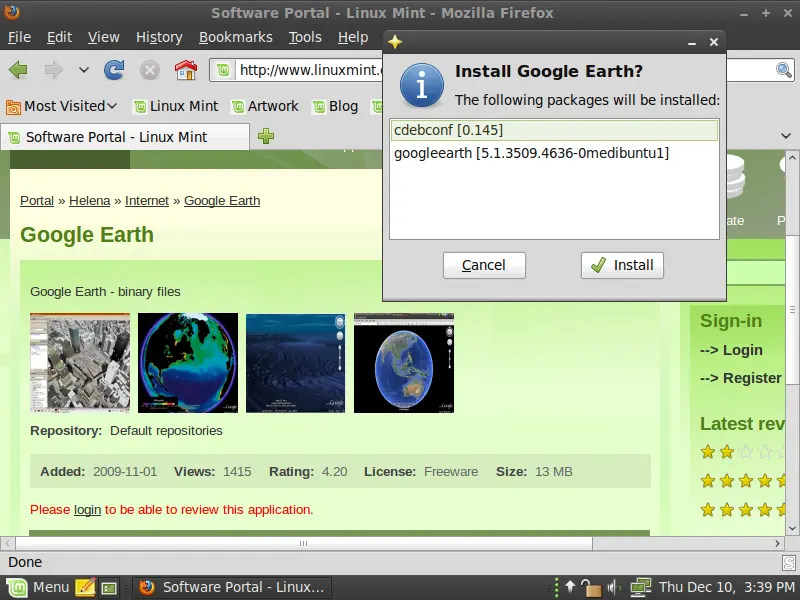The height and width of the screenshot is (600, 800).
Task: Click the vertical scrollbar up arrow
Action: tap(792, 158)
